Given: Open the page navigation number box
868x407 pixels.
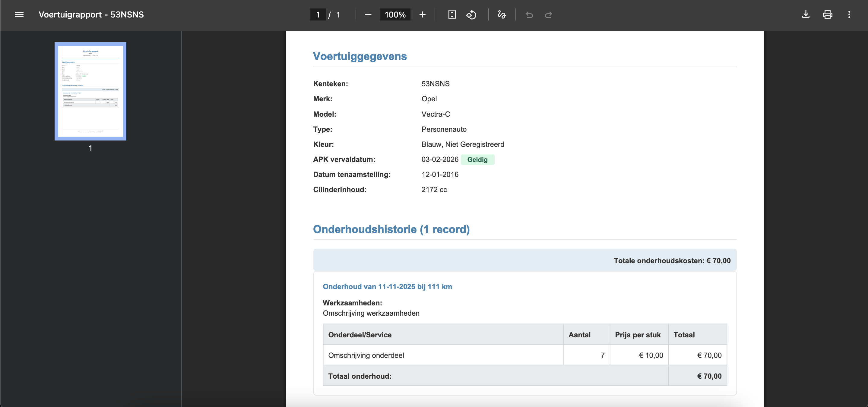Looking at the screenshot, I should (318, 14).
